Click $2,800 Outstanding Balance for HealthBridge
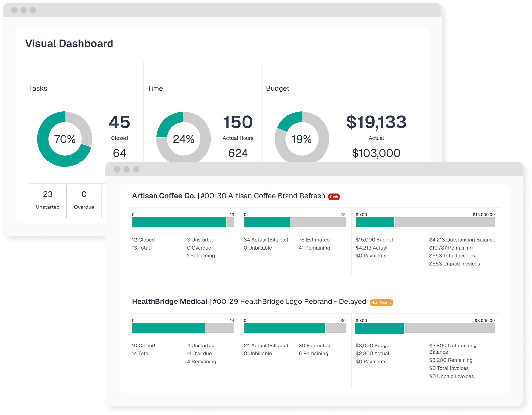This screenshot has width=532, height=415. pyautogui.click(x=453, y=346)
